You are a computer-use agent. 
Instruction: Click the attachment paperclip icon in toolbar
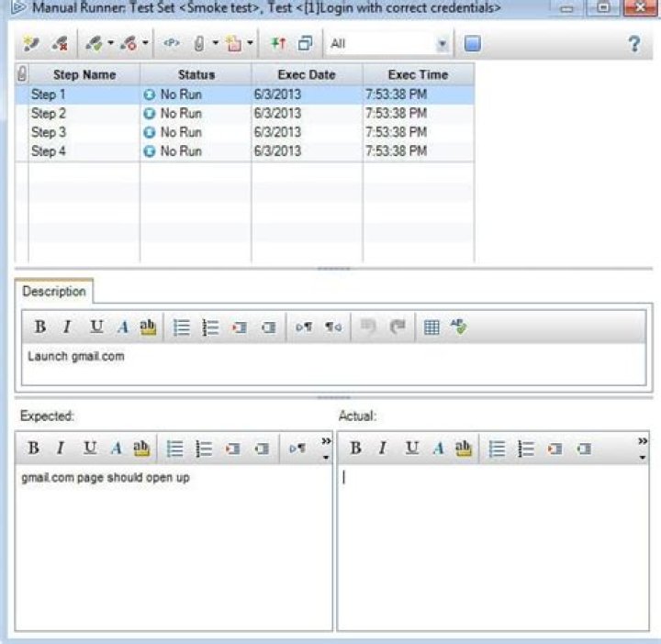[197, 43]
